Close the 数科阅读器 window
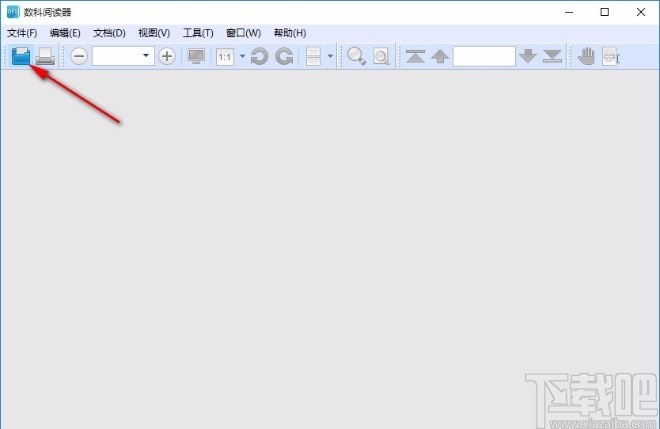Viewport: 660px width, 429px height. tap(641, 12)
